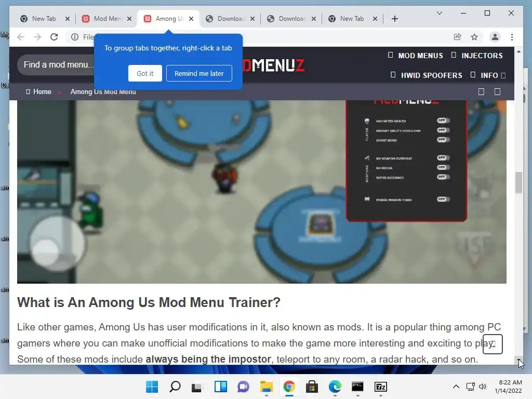Close the first New Tab
The image size is (532, 399).
click(68, 19)
